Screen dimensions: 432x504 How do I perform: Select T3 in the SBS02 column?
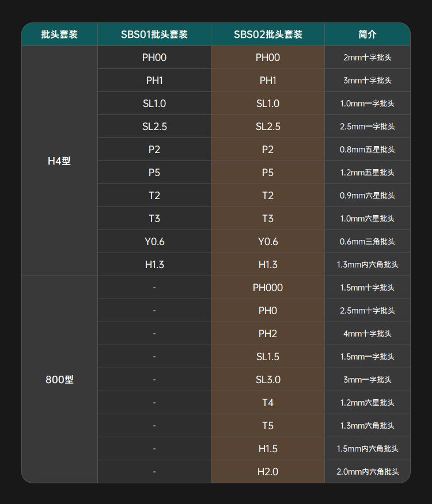(268, 219)
